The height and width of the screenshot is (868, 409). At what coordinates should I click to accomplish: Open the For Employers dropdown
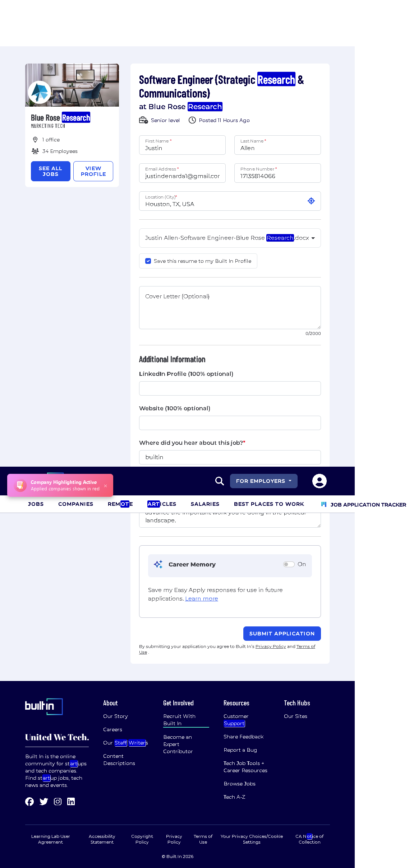point(264,481)
